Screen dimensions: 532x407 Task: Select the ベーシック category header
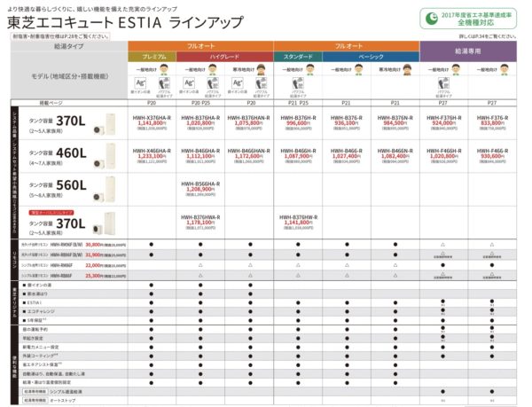(371, 57)
